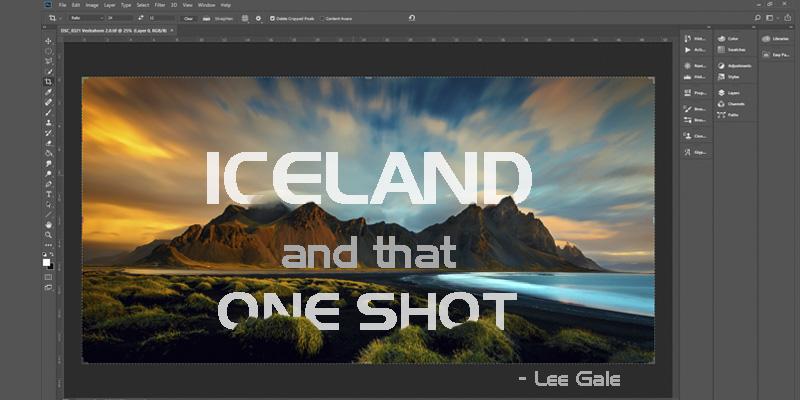Image resolution: width=800 pixels, height=400 pixels.
Task: Open the Properties panel
Action: (696, 93)
